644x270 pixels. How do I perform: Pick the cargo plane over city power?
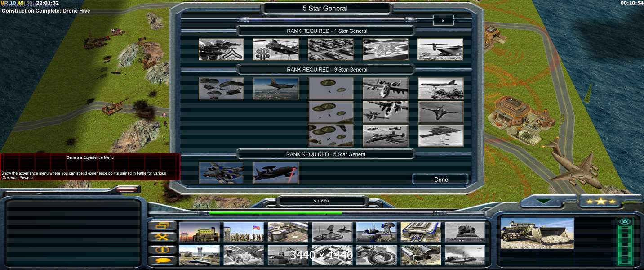pos(276,89)
